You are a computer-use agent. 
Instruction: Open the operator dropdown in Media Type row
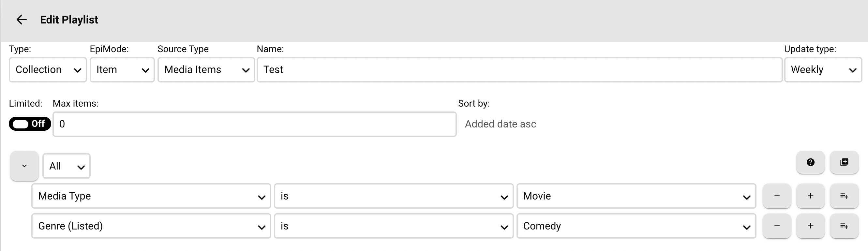coord(394,196)
